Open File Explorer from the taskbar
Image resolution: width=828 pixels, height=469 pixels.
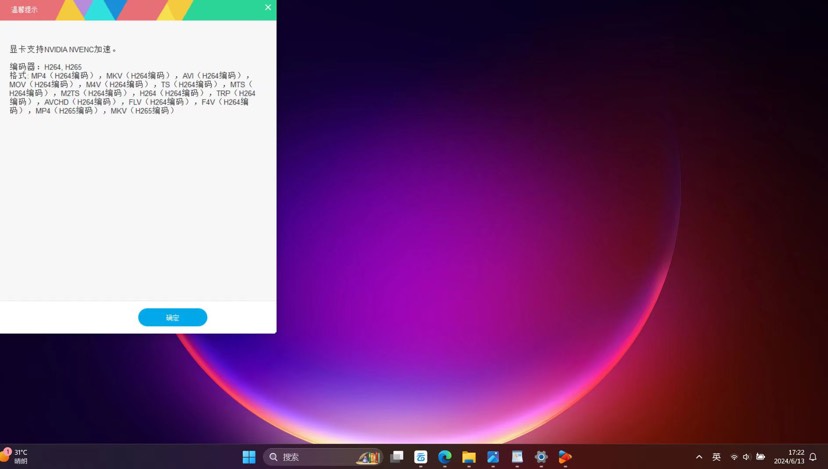pos(469,457)
